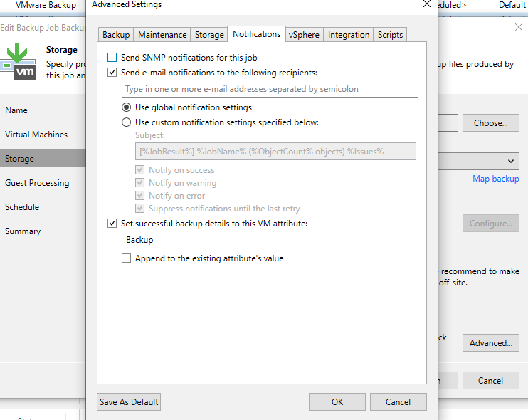Open the Maintenance tab
Screen dimensions: 528x420
[x=162, y=35]
